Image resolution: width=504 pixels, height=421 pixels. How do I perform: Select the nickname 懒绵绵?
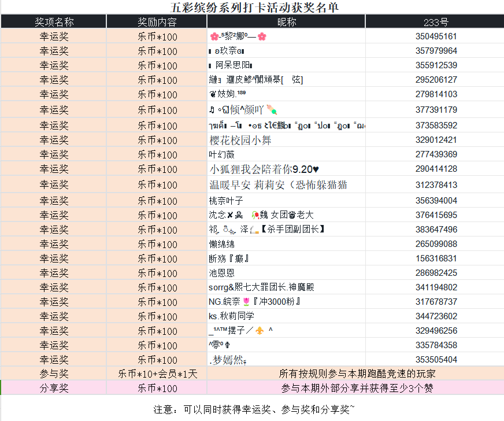[222, 244]
